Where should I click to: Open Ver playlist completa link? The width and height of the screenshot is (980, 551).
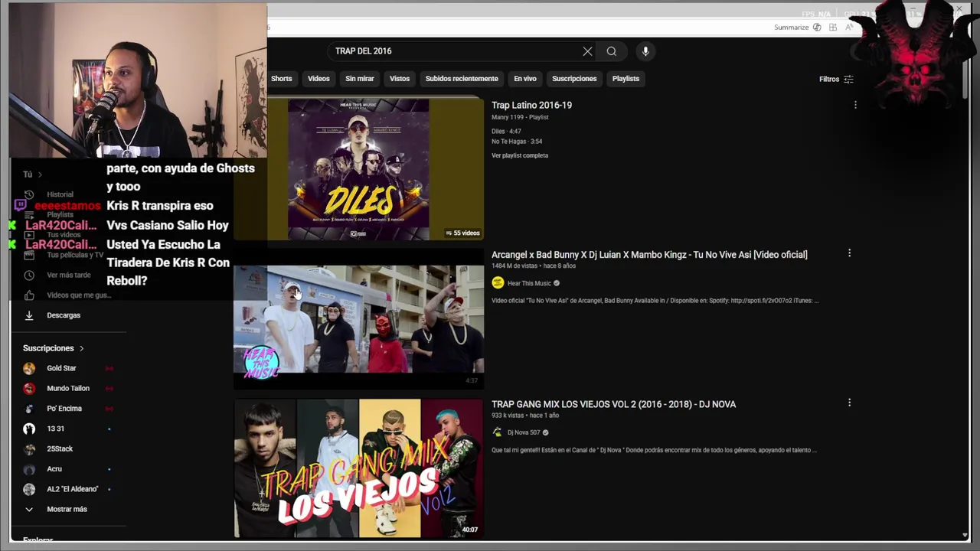point(520,155)
